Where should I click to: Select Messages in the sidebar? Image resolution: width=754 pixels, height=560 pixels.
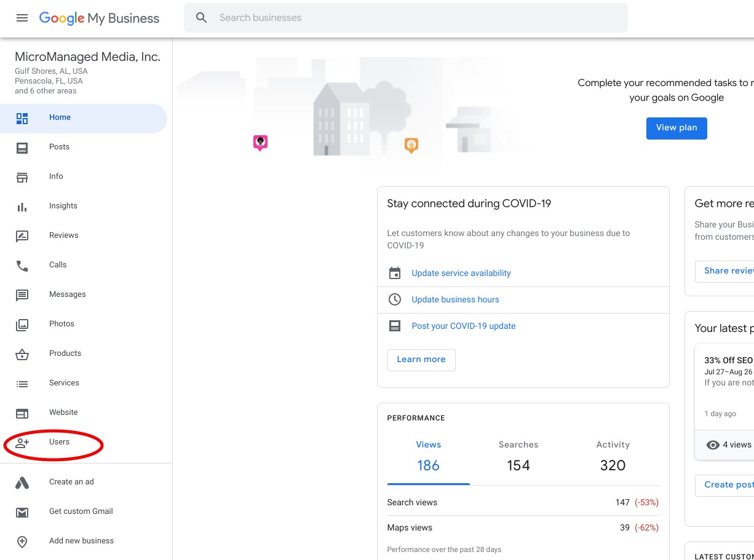click(84, 294)
